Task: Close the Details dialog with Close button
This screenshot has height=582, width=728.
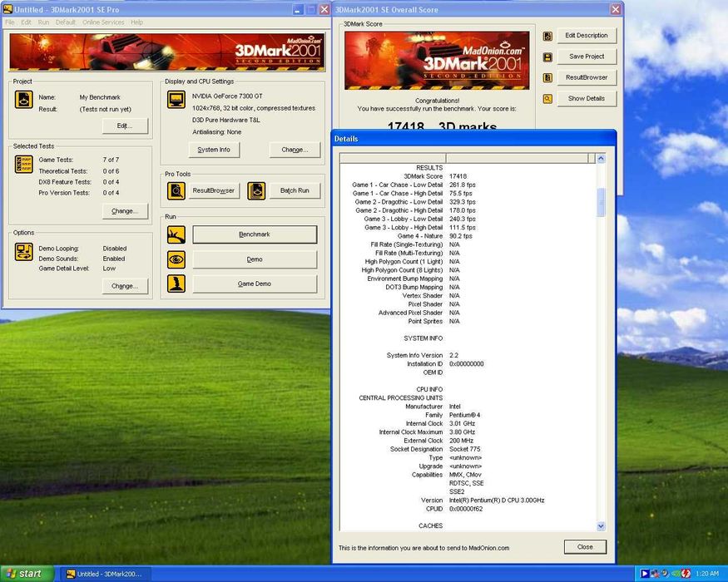Action: click(585, 547)
